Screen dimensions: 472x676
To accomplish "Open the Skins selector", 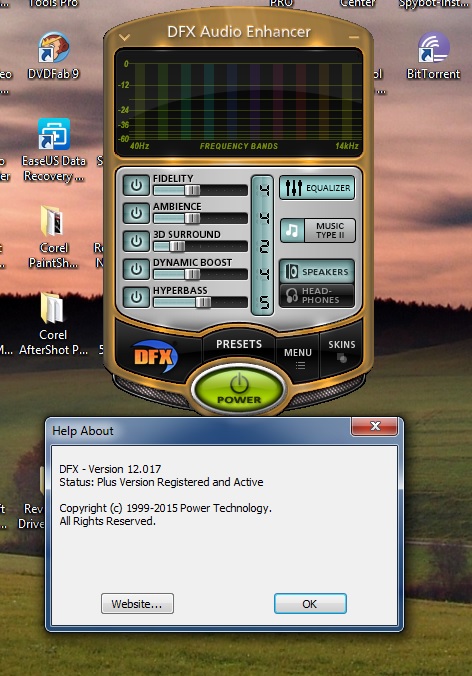I will pyautogui.click(x=342, y=350).
